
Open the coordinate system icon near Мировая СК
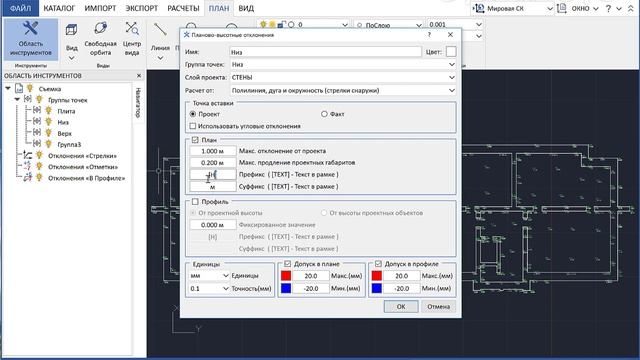(479, 8)
